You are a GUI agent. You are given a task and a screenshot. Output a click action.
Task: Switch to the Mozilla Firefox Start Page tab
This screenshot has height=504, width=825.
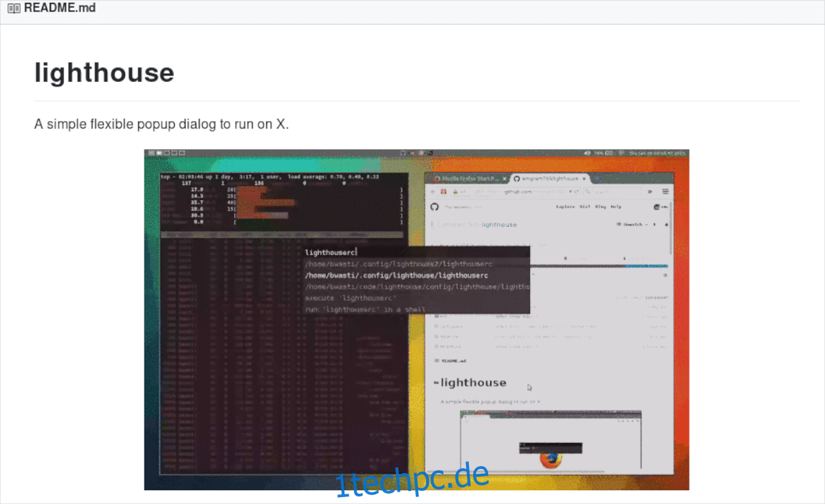(x=467, y=178)
